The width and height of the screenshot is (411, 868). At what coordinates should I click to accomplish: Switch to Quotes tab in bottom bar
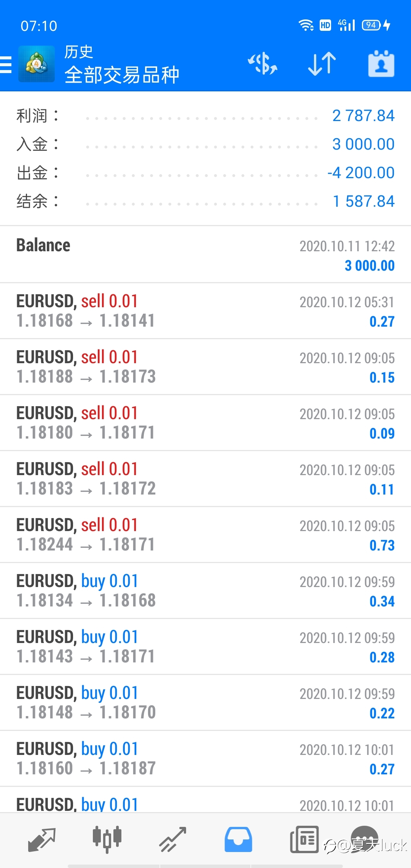pos(42,840)
